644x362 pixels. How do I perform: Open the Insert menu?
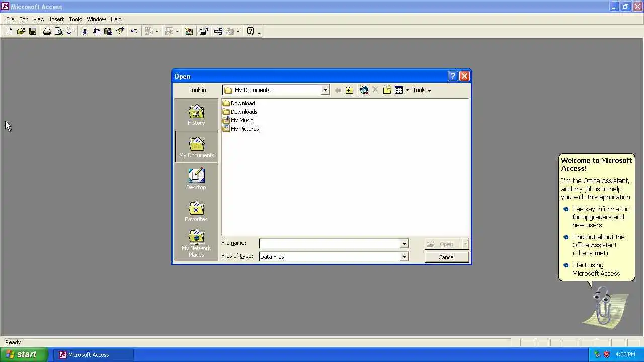coord(56,19)
